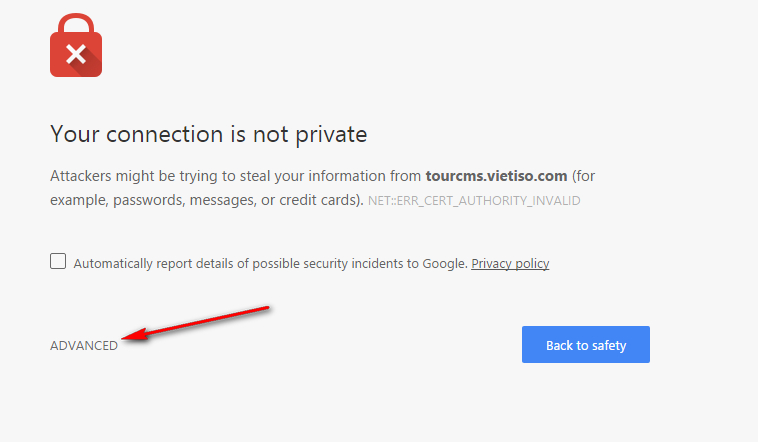Enable automatic security incident reporting checkbox
The image size is (758, 442).
(x=58, y=261)
